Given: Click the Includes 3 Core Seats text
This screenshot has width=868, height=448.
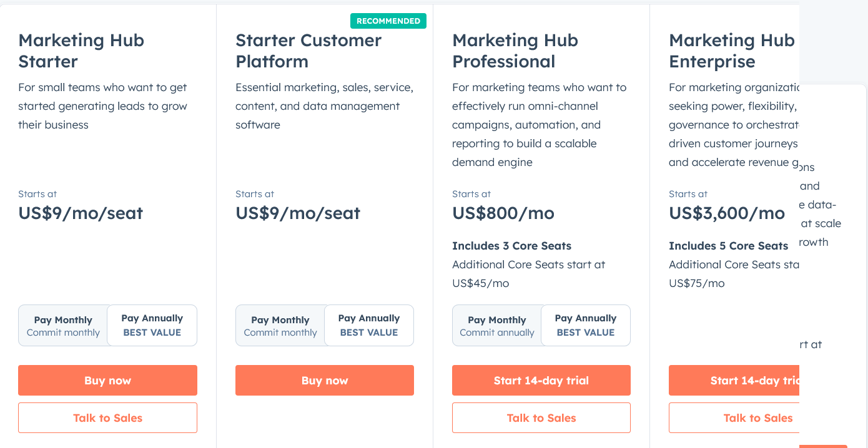Looking at the screenshot, I should [x=512, y=246].
